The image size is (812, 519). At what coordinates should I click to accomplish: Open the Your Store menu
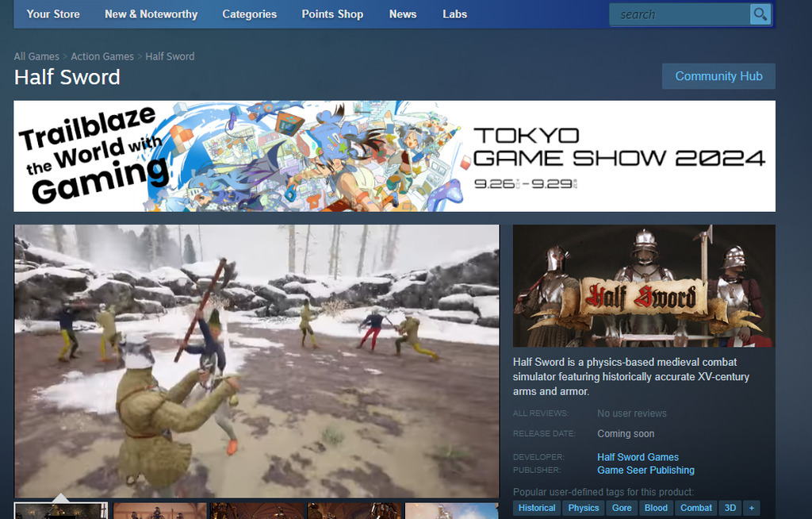click(x=53, y=14)
